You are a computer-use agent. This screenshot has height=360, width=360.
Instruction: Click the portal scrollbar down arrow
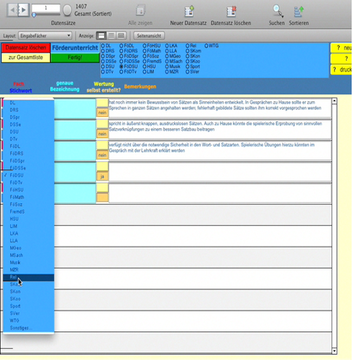point(334,351)
